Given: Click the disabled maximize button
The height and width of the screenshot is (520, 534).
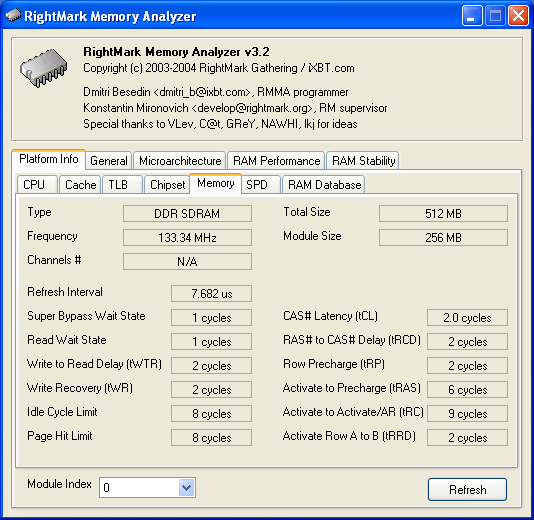Looking at the screenshot, I should point(495,16).
